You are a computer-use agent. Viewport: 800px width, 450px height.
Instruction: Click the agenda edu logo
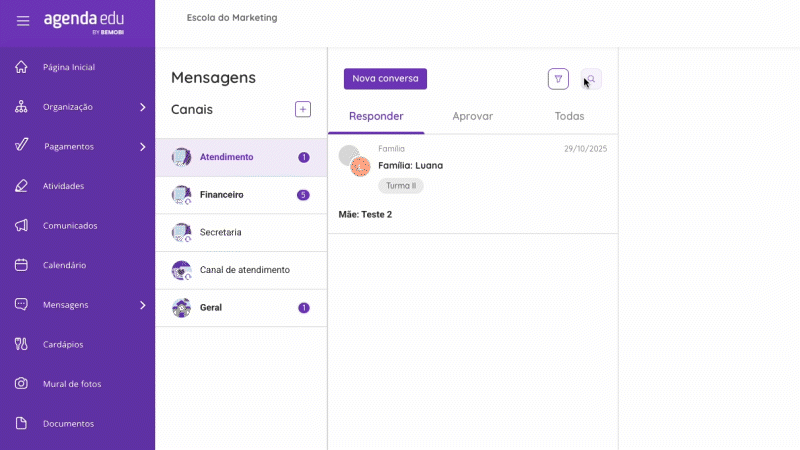[x=84, y=23]
